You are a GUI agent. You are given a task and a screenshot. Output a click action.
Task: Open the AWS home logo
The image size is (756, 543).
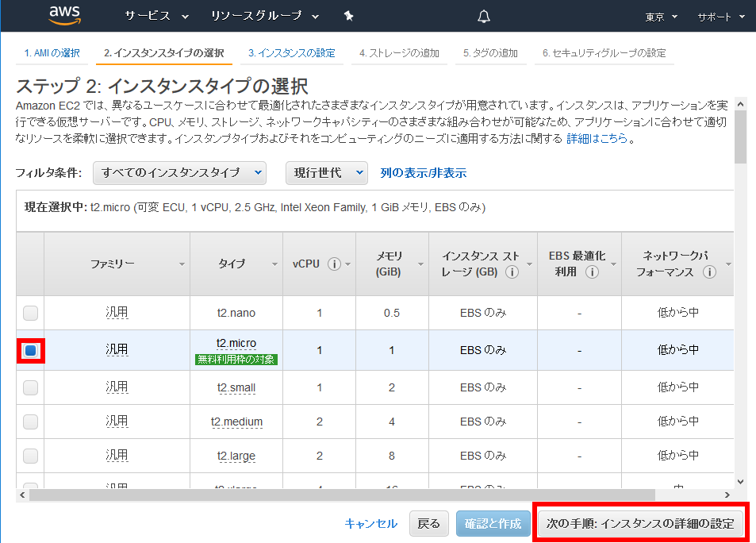click(64, 15)
